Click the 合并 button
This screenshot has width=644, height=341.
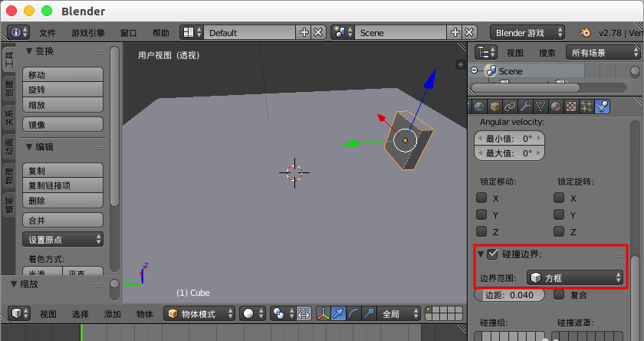pyautogui.click(x=62, y=220)
